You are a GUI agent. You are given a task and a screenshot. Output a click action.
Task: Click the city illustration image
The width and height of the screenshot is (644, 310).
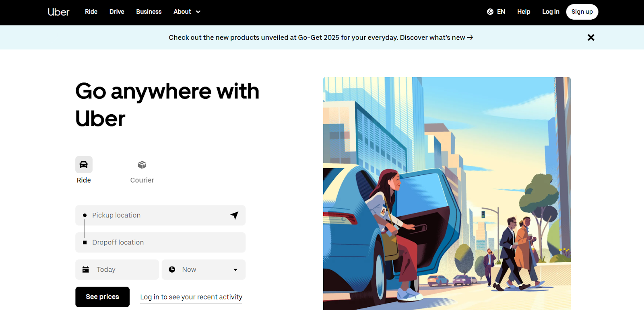447,193
